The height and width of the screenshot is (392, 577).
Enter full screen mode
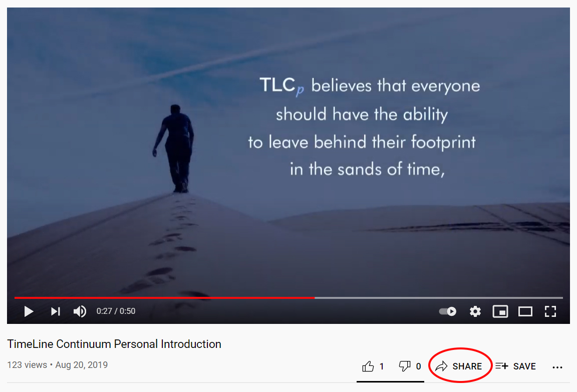(550, 311)
